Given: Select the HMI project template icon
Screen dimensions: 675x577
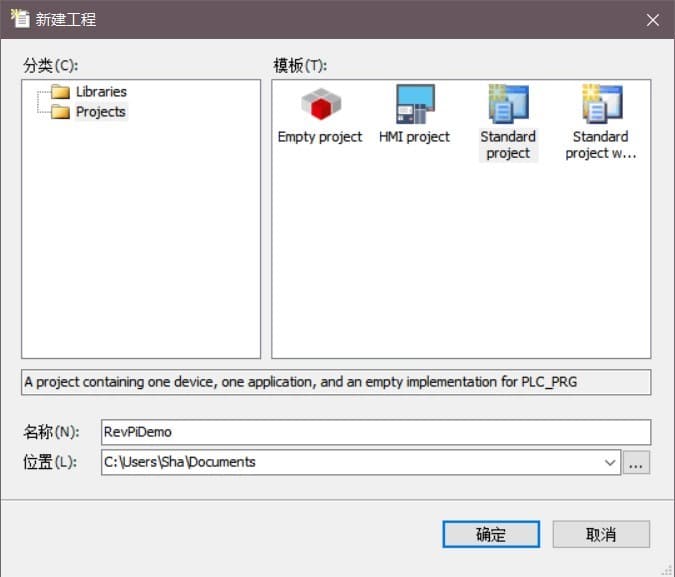Looking at the screenshot, I should (414, 104).
